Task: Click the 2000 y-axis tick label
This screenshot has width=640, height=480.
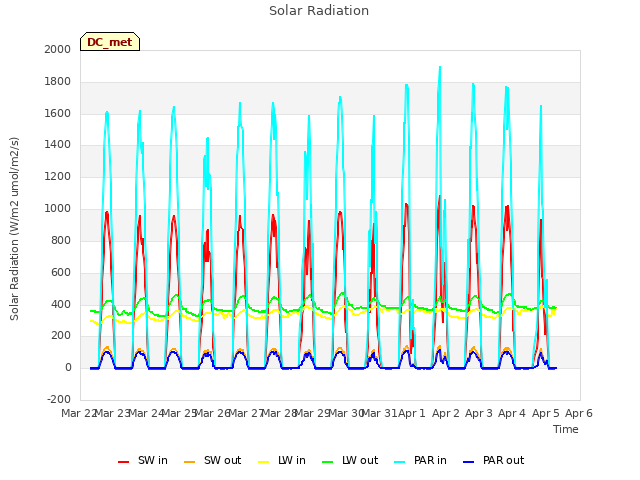Action: [58, 49]
